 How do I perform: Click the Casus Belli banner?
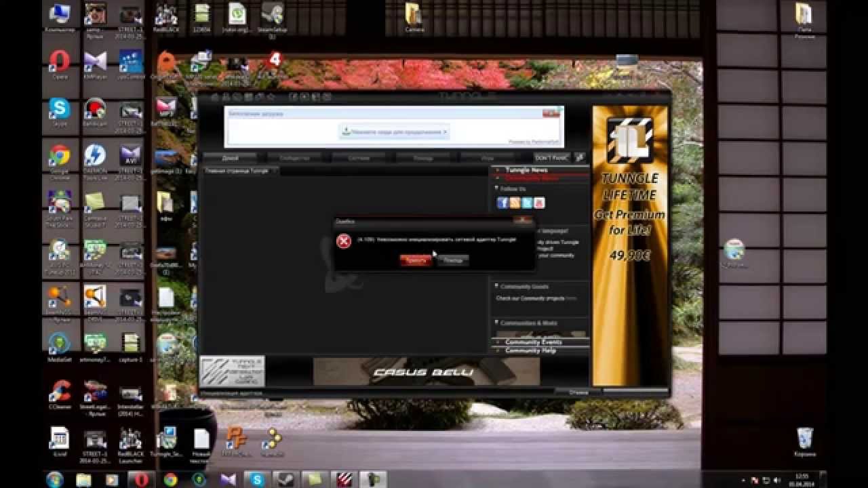click(426, 371)
